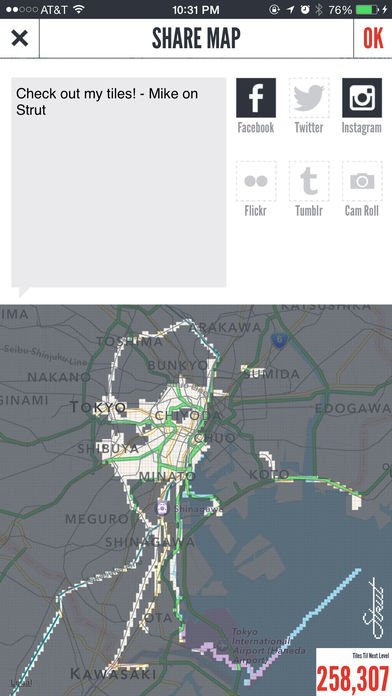Tap the blue highway shield marker
The image size is (392, 696).
click(279, 341)
